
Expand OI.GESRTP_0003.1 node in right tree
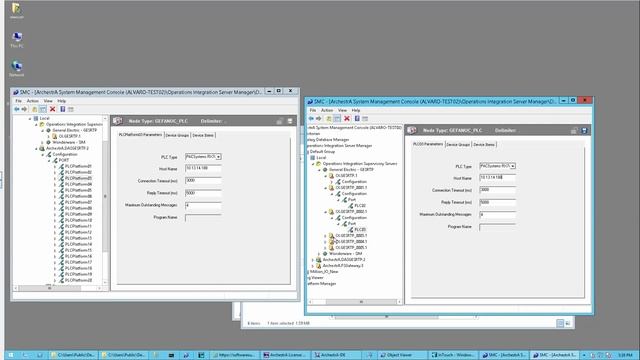(x=325, y=236)
